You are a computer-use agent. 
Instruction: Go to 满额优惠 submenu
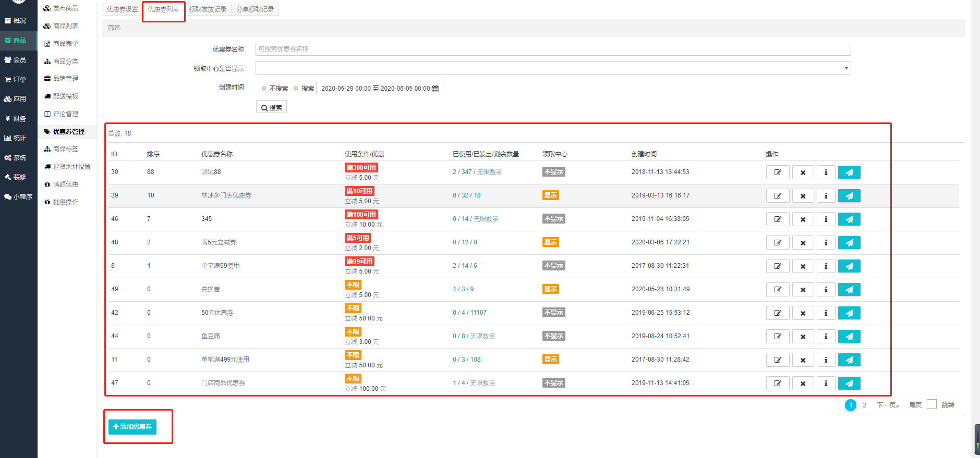click(67, 184)
